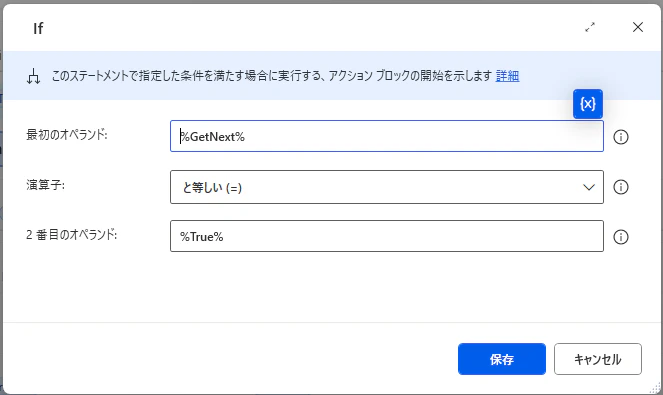This screenshot has width=663, height=395.
Task: Open the と等しい (=) operator dropdown
Action: coord(386,187)
